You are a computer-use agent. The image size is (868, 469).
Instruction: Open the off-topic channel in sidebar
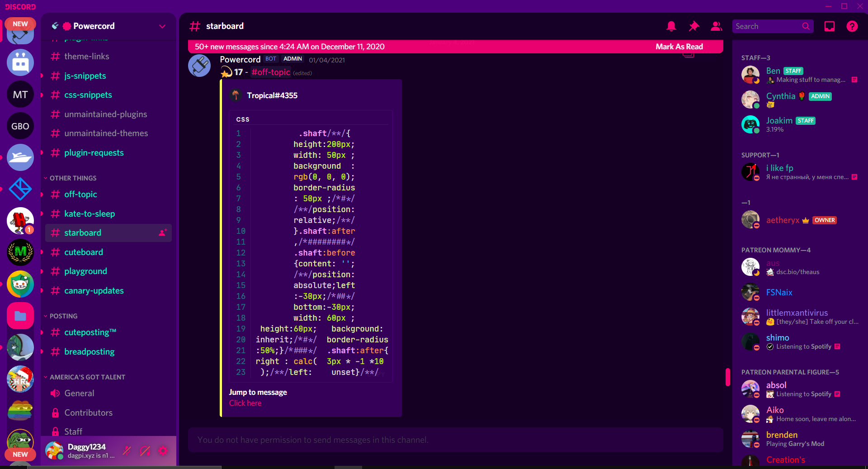tap(108, 194)
